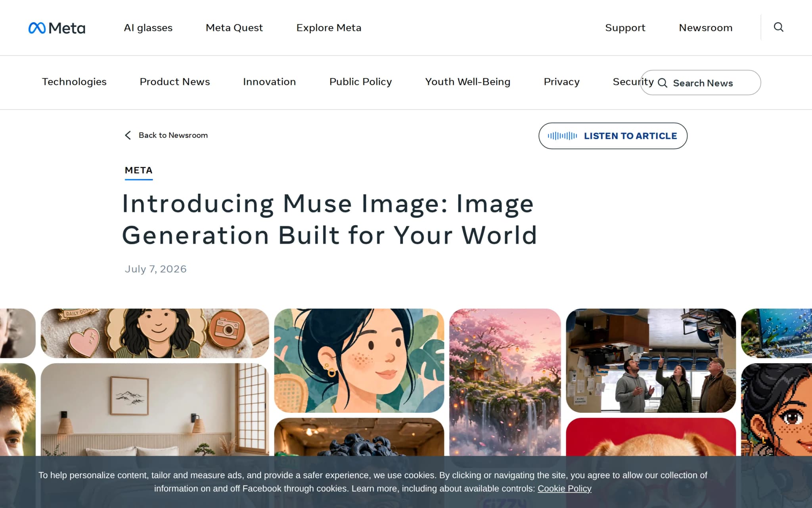Image resolution: width=812 pixels, height=508 pixels.
Task: Open the pixel art woman image
Action: tap(776, 410)
